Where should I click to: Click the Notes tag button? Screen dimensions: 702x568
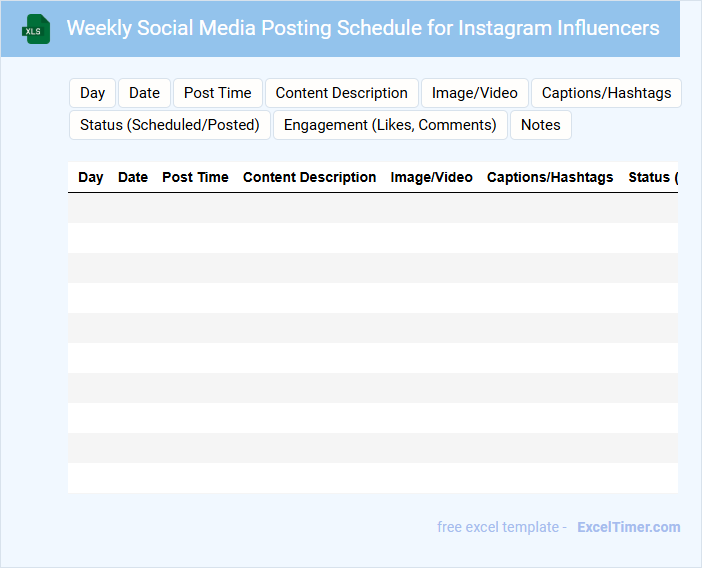coord(541,125)
